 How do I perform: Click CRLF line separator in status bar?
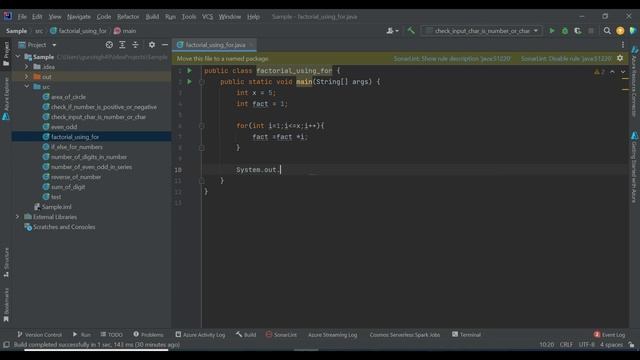coord(566,345)
